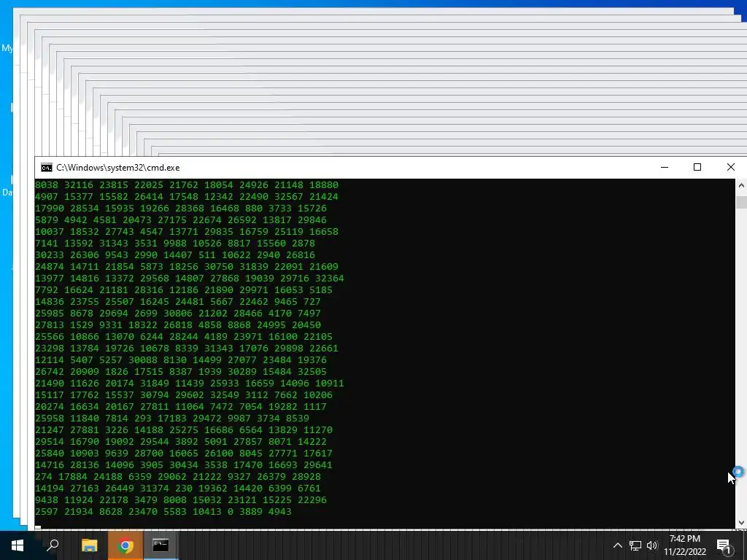Click the value 7497 in the console
Viewport: 747px width, 560px height.
click(309, 313)
